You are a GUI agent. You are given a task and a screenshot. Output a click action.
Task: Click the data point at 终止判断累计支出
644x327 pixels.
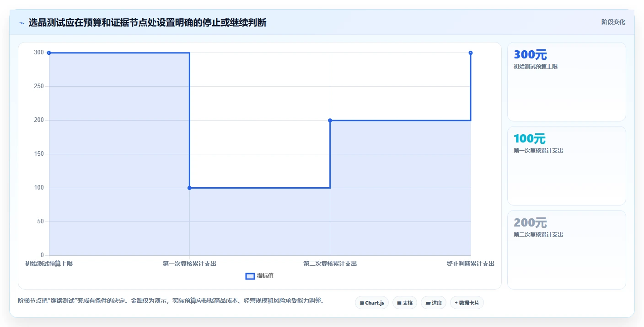tap(470, 53)
